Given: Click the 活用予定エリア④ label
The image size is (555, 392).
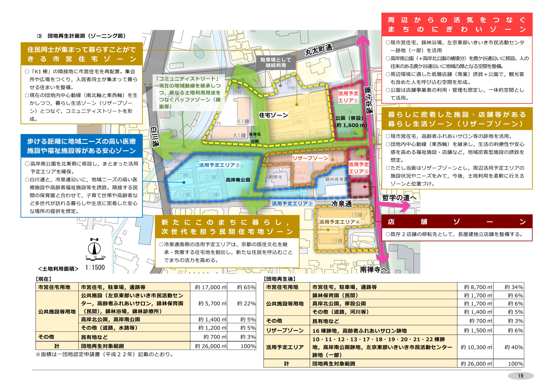Looking at the screenshot, I should pyautogui.click(x=340, y=222).
